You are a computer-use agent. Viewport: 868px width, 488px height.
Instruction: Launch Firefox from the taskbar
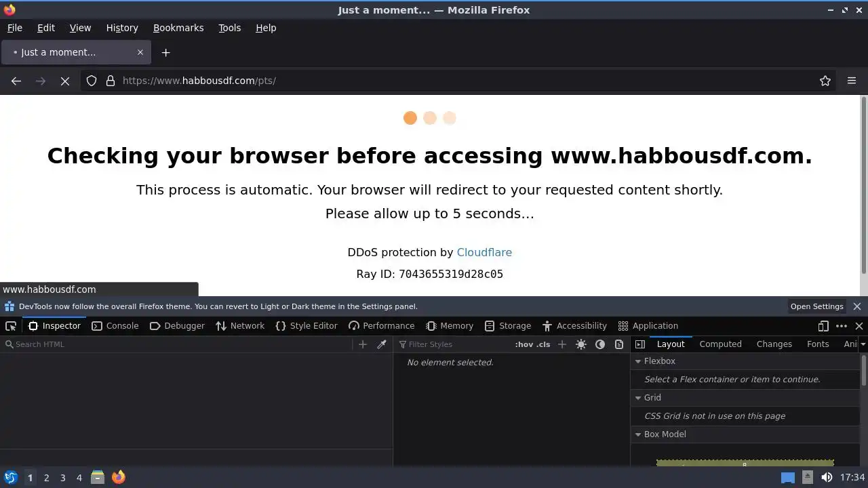coord(118,477)
